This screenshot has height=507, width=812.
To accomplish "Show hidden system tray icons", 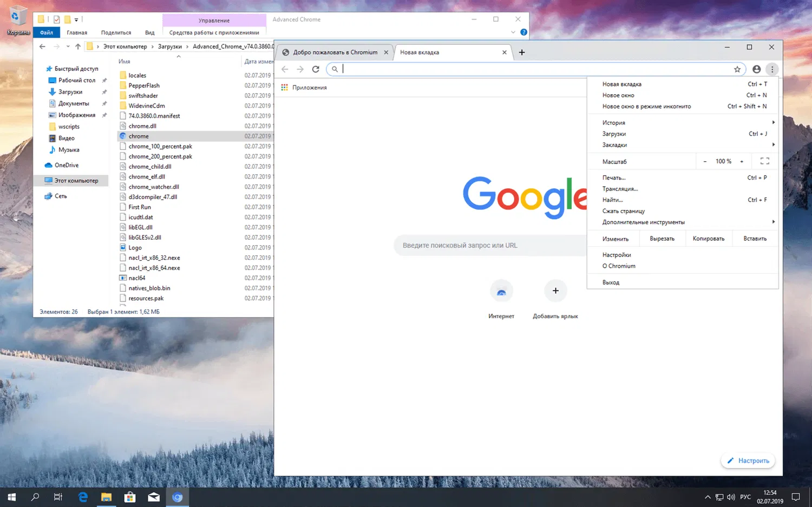I will [708, 497].
